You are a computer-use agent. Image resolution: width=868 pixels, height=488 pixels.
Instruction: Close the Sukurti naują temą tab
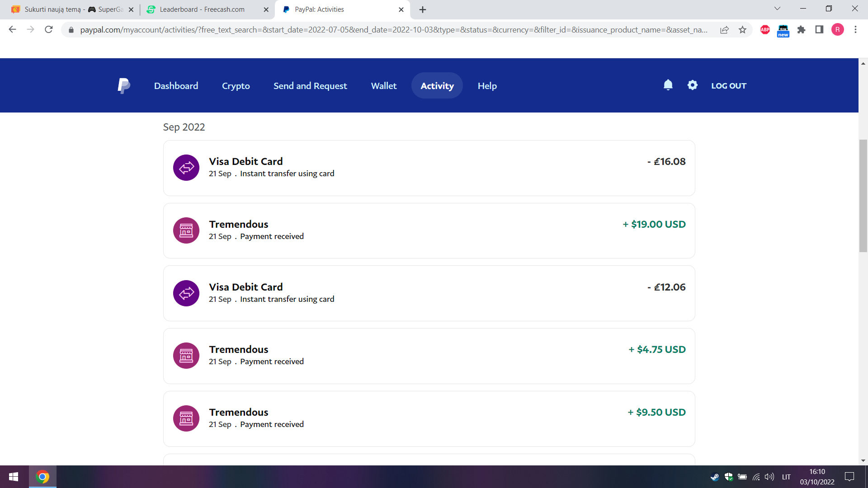coord(131,9)
